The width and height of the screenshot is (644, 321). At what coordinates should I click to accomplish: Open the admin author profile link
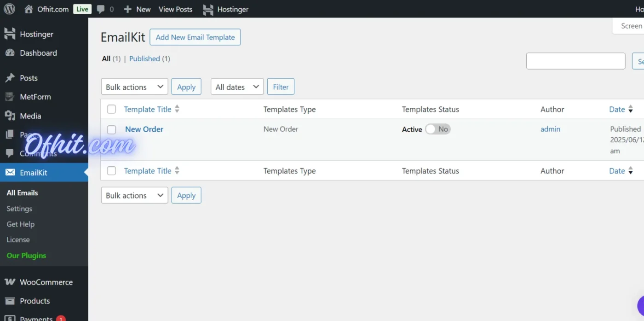(x=550, y=129)
